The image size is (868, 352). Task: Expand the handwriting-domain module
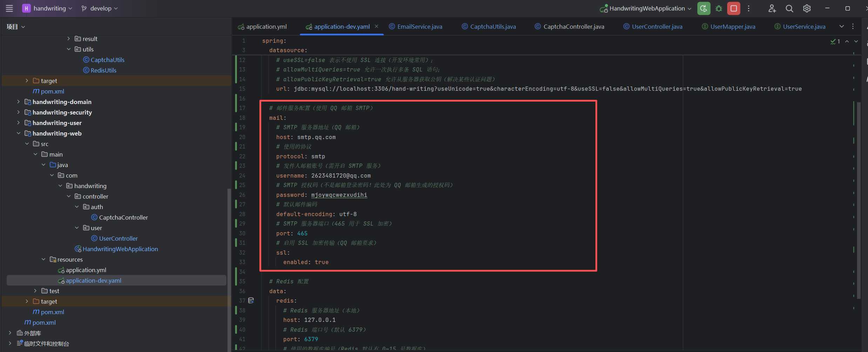click(18, 102)
